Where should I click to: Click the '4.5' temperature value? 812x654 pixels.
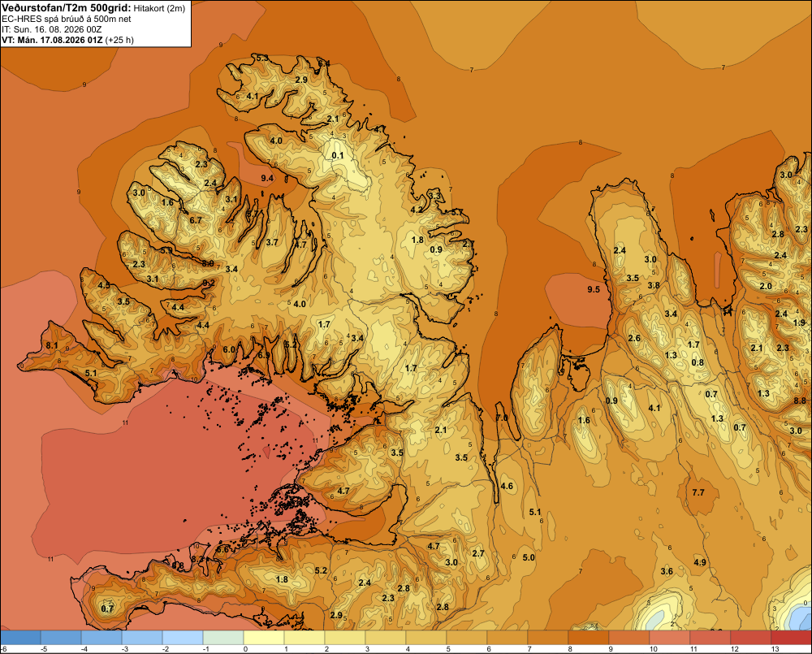pyautogui.click(x=104, y=285)
